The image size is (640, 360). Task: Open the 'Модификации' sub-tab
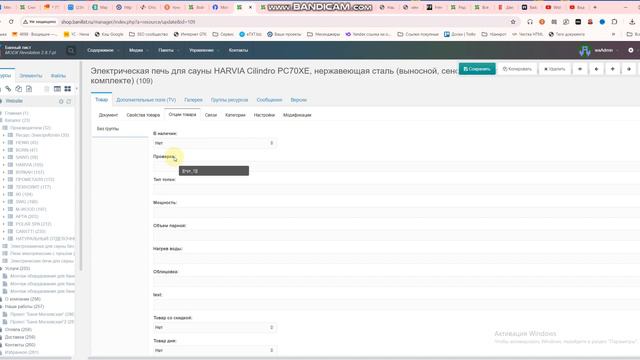click(x=297, y=115)
